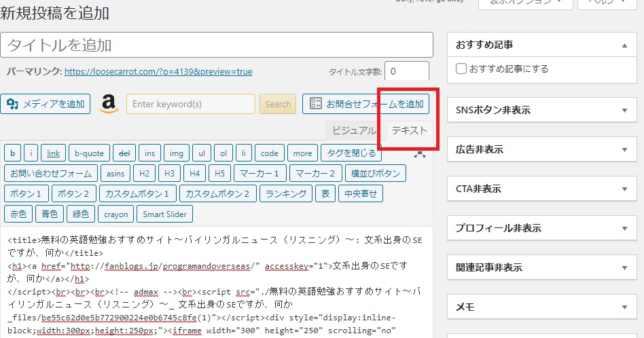Click the code quicktag button
Viewport: 644px width, 338px height.
click(270, 153)
